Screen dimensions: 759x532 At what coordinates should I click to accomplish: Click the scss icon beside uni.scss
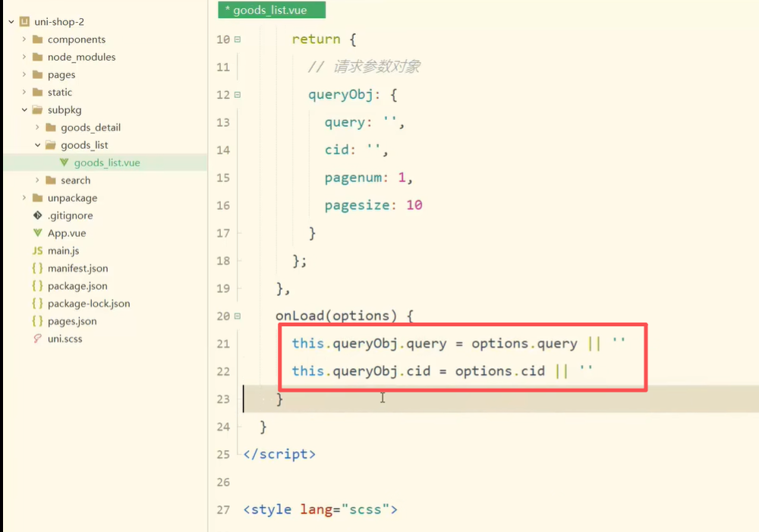37,338
